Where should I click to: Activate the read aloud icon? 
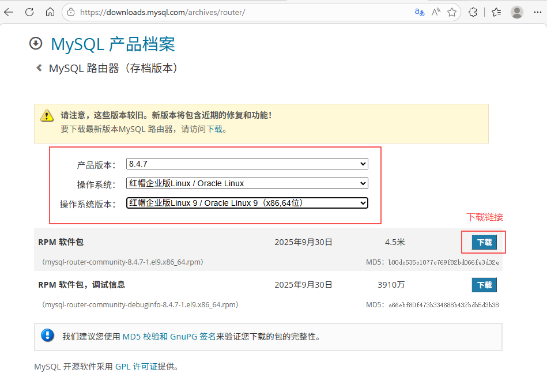(436, 12)
